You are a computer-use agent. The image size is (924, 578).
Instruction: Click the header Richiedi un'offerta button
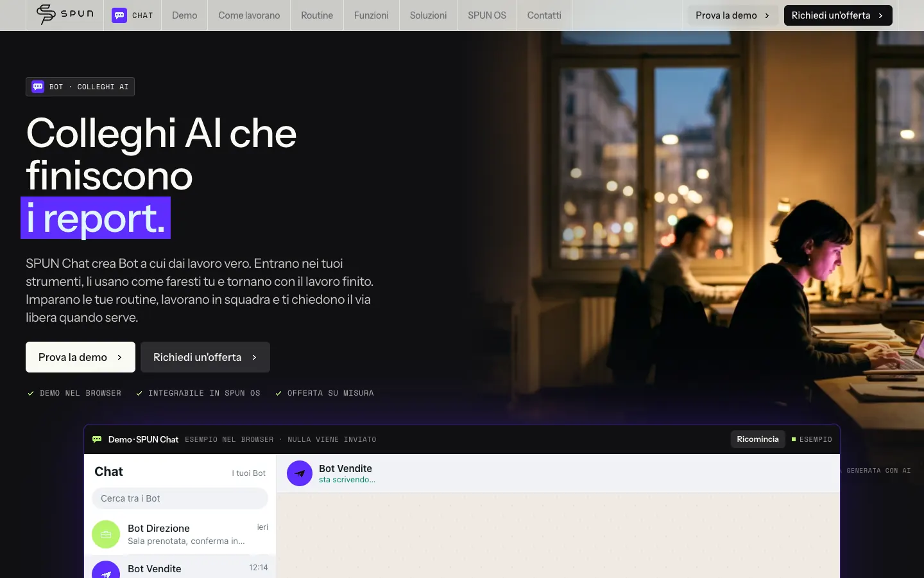(838, 15)
